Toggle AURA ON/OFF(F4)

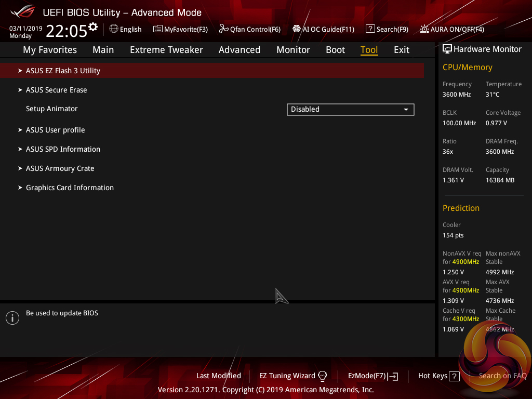[452, 29]
